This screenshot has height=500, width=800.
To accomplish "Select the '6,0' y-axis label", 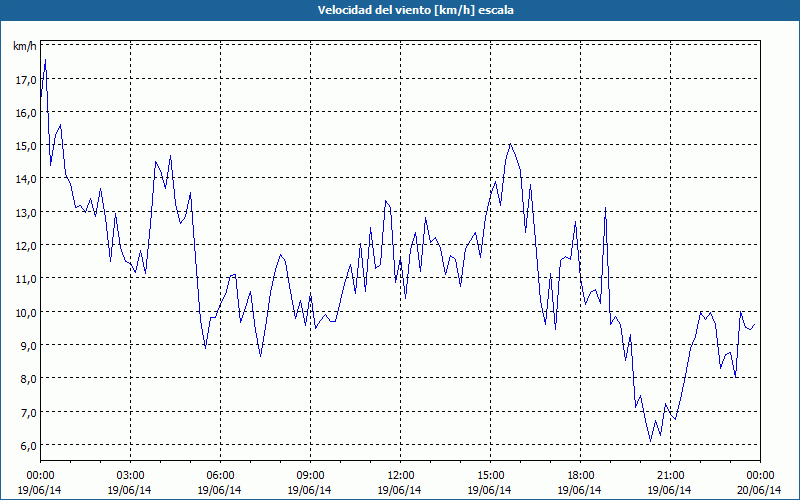I will (28, 445).
